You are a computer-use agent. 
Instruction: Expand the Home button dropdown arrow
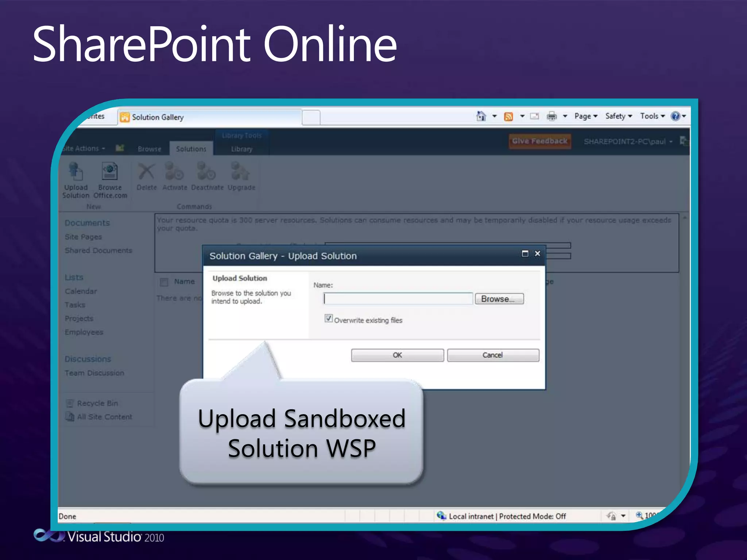495,116
